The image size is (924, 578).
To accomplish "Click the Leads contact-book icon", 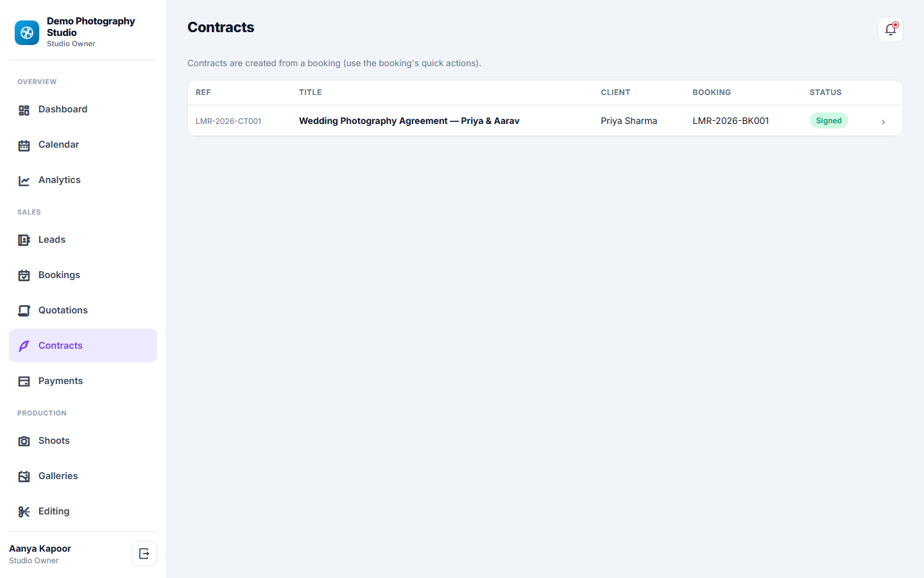I will point(24,240).
